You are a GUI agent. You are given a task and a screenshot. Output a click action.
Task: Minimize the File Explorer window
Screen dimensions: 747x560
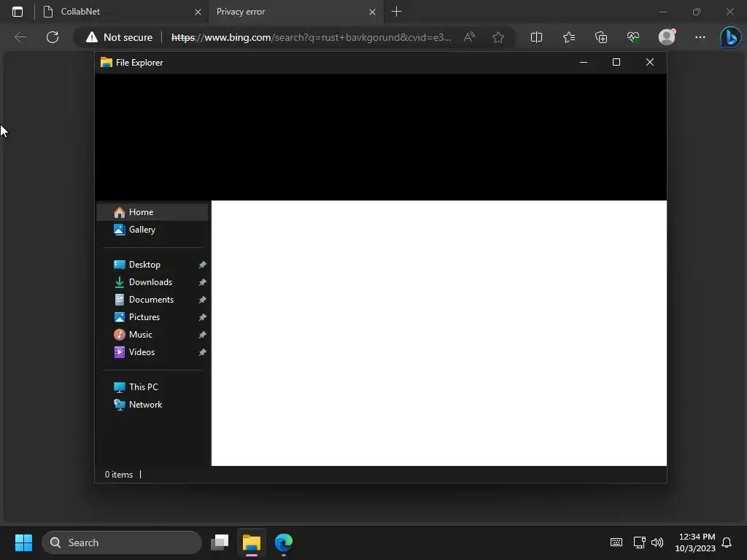pos(583,63)
